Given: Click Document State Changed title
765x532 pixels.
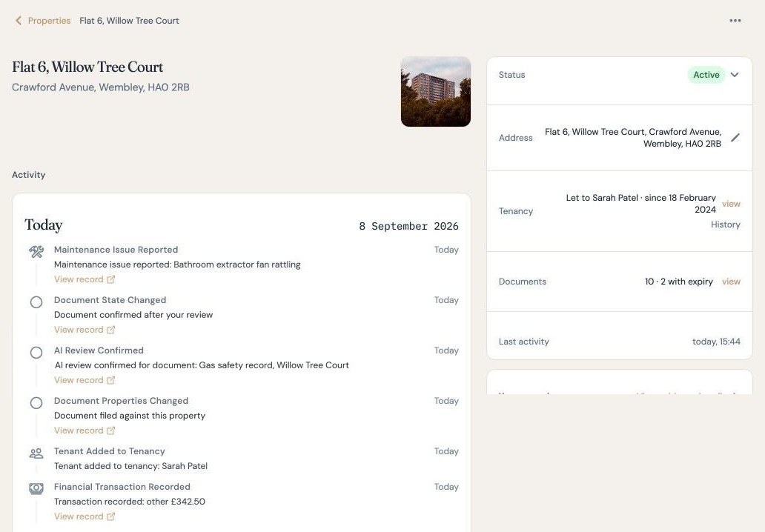Looking at the screenshot, I should 110,300.
